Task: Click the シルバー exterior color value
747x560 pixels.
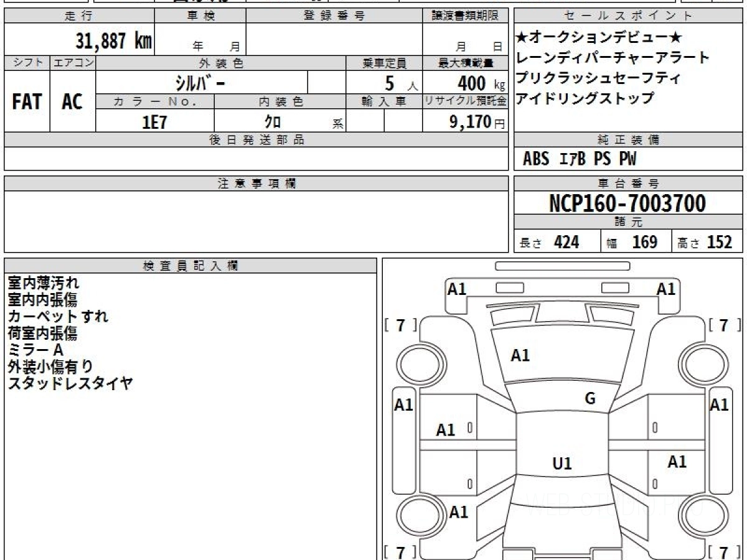Action: click(200, 82)
